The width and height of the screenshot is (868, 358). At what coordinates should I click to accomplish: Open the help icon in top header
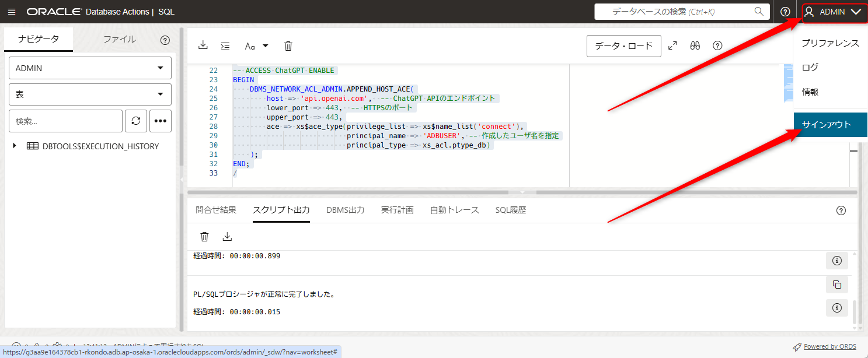(785, 12)
